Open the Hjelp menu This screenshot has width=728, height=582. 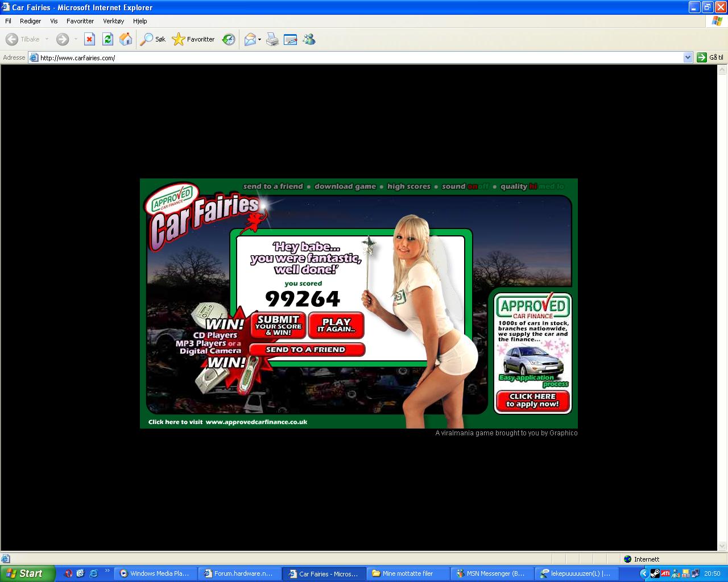[x=140, y=21]
